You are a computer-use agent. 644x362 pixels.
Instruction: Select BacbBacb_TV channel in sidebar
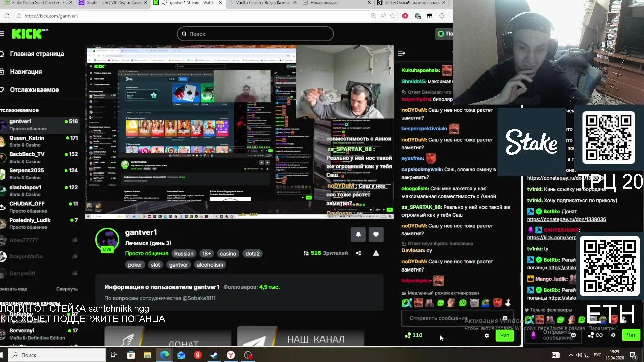pos(39,158)
